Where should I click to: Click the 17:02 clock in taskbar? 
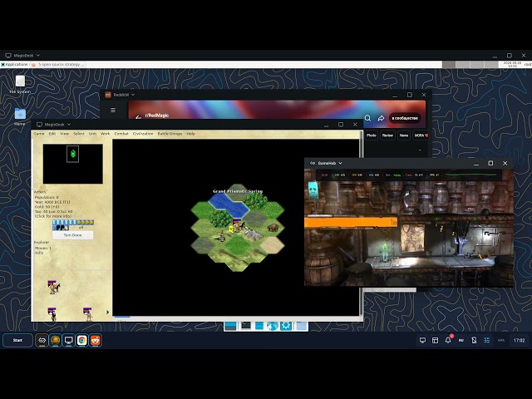[519, 340]
